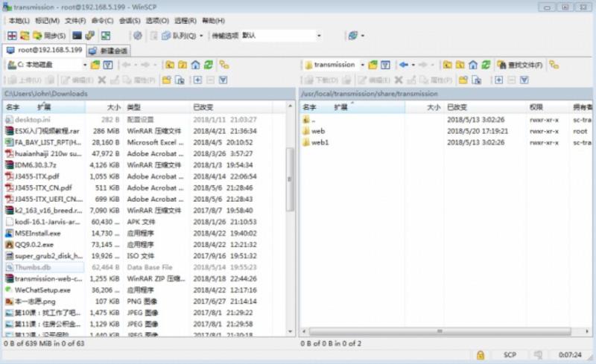The height and width of the screenshot is (364, 596).
Task: Click select files plus icon in remote panel
Action: 498,80
